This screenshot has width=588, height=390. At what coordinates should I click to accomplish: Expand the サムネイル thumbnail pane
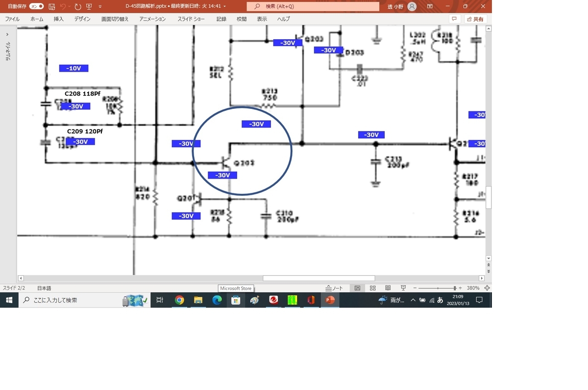coord(7,34)
